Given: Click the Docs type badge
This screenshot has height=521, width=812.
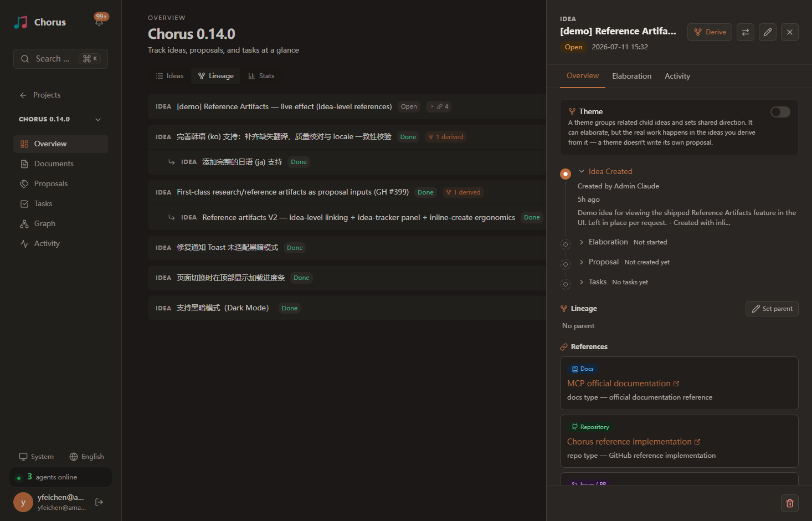Looking at the screenshot, I should coord(583,369).
